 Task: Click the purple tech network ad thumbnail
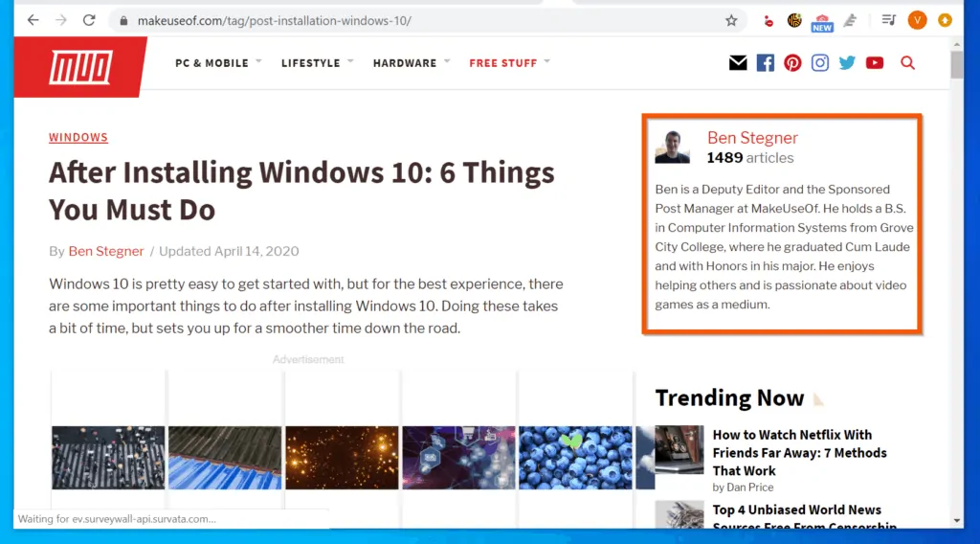[458, 458]
